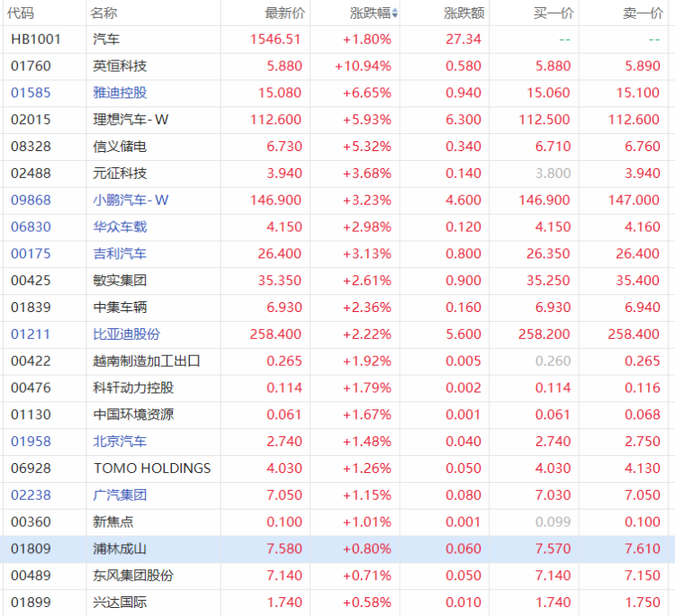Select the TOMO HOLDINGS row name
The image size is (675, 616).
[152, 469]
